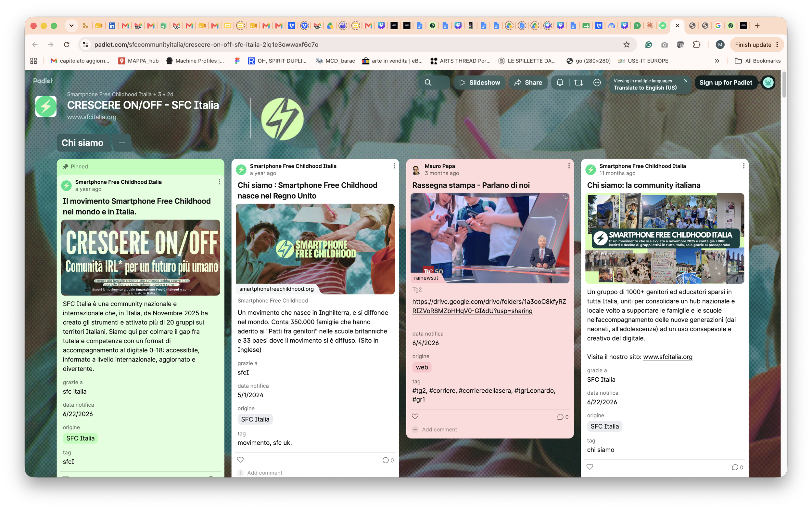The width and height of the screenshot is (812, 510).
Task: Open comments on Rassegna stampa post
Action: click(563, 417)
